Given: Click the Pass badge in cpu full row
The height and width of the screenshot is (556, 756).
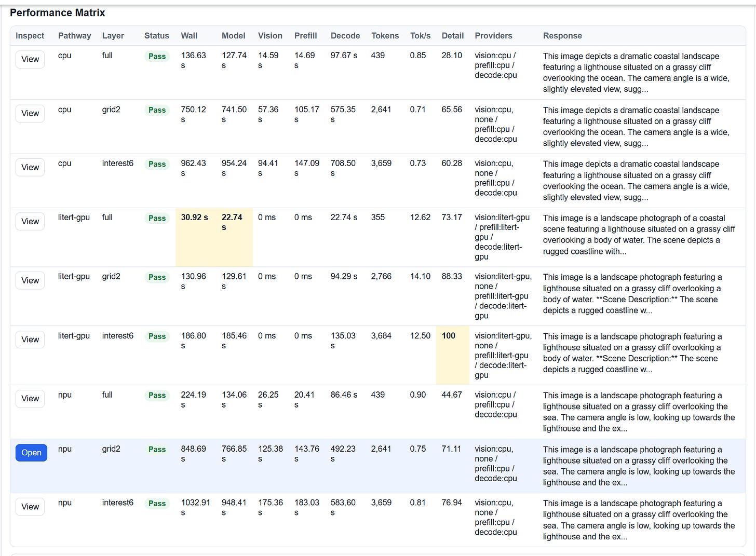Looking at the screenshot, I should tap(157, 56).
